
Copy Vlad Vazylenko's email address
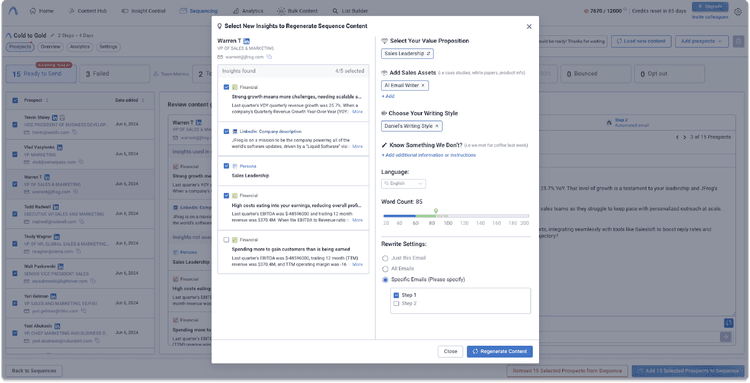coord(81,162)
